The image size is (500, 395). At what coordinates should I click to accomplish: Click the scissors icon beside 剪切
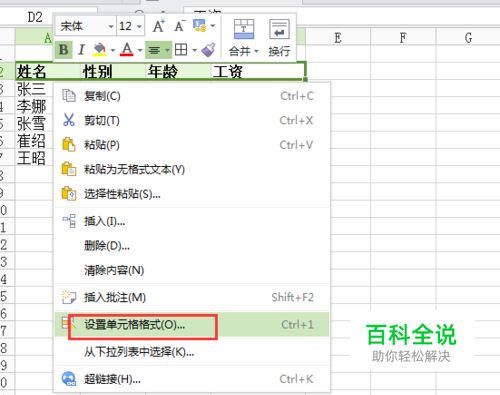tap(69, 120)
